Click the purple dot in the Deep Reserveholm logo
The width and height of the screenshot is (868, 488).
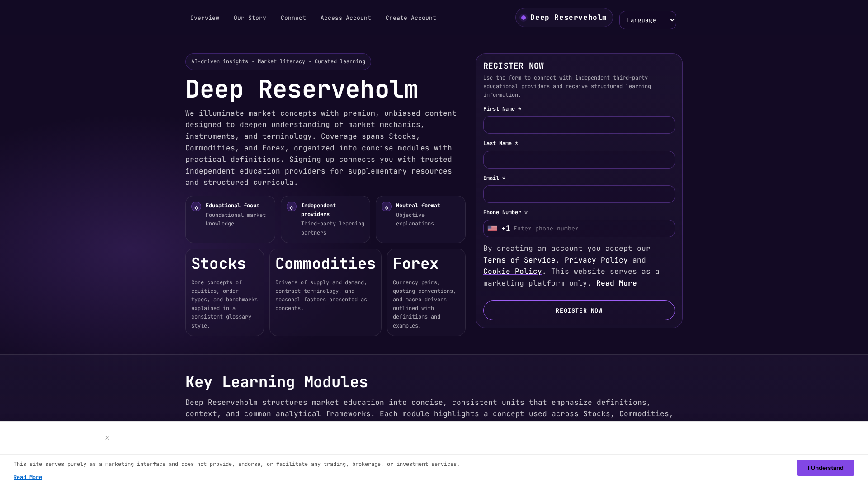coord(524,18)
